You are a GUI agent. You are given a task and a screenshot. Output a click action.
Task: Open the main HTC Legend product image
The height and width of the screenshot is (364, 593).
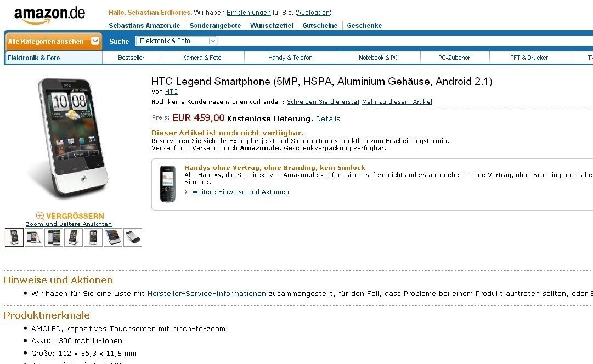point(69,138)
